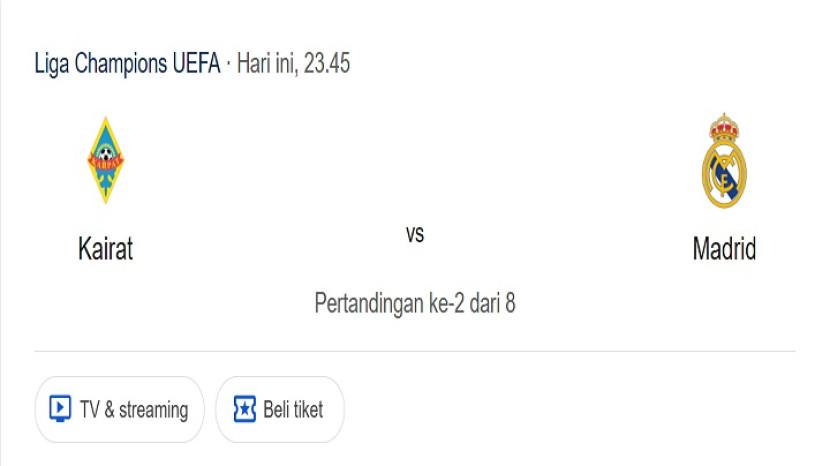Viewport: 830px width, 466px height.
Task: Click the number 8 in match count
Action: [x=510, y=302]
